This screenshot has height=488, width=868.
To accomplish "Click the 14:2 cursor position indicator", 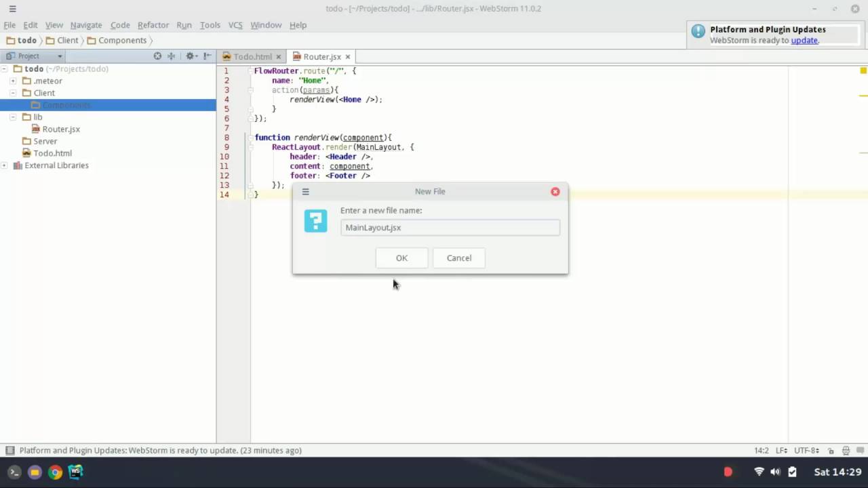I will click(762, 451).
